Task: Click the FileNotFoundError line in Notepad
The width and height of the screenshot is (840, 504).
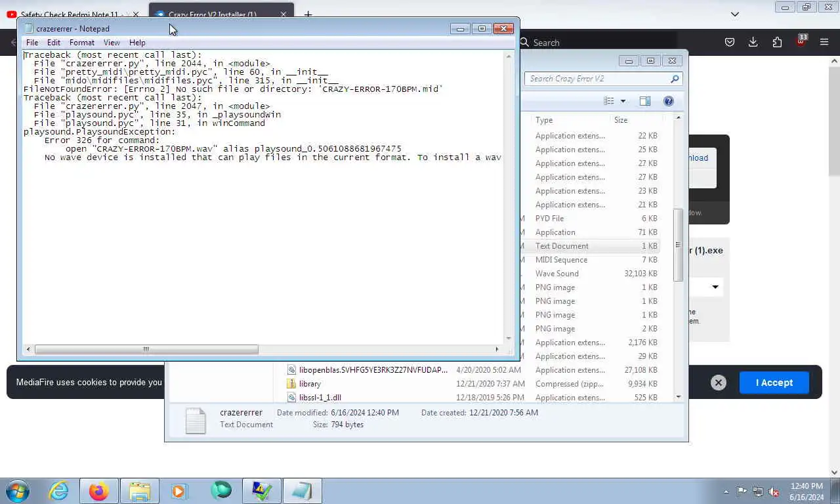Action: [233, 89]
